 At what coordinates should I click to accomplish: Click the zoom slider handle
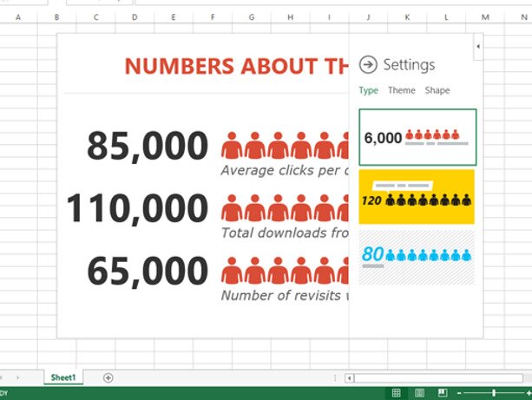tap(494, 393)
